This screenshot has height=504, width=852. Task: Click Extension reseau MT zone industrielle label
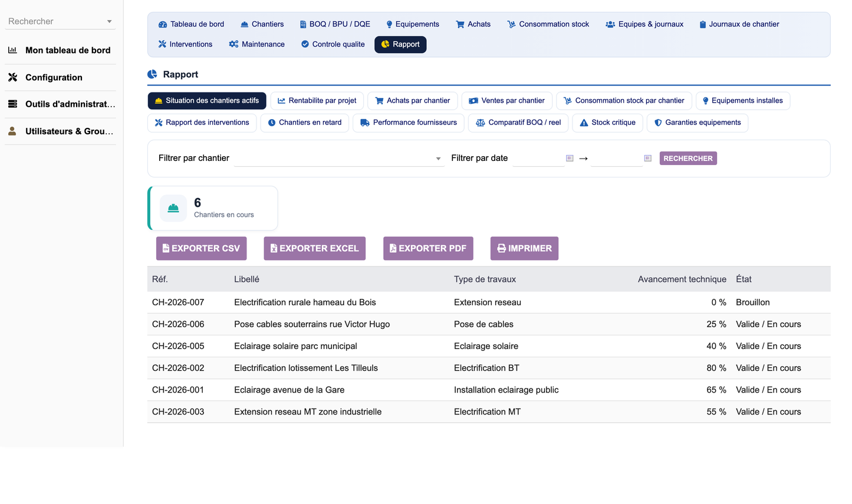point(308,411)
